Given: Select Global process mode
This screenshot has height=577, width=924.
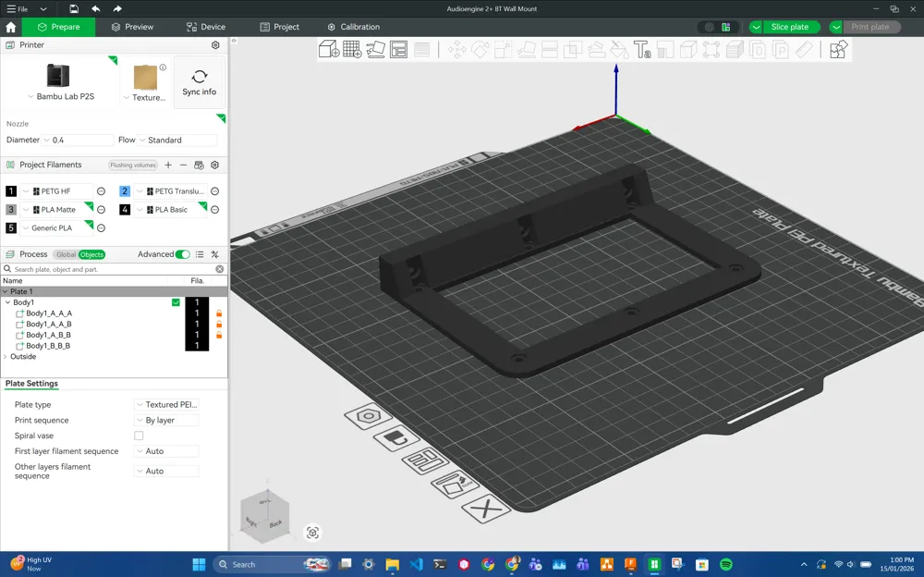Looking at the screenshot, I should coord(66,254).
